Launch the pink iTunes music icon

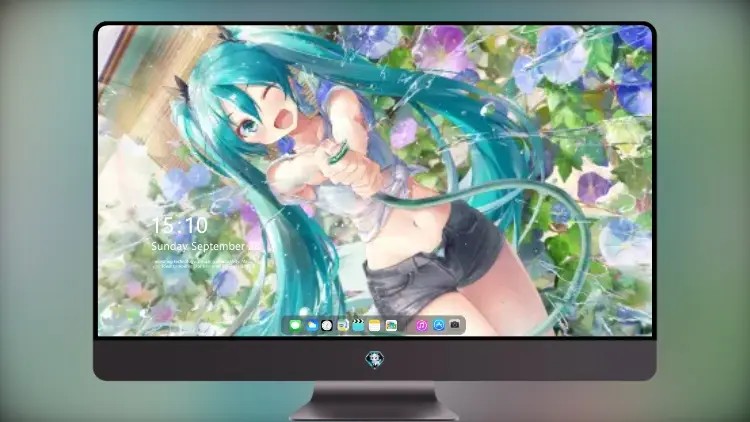pyautogui.click(x=421, y=325)
